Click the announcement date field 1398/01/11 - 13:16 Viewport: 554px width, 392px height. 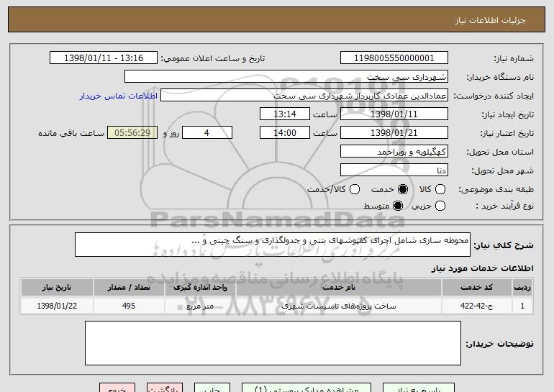(x=104, y=58)
